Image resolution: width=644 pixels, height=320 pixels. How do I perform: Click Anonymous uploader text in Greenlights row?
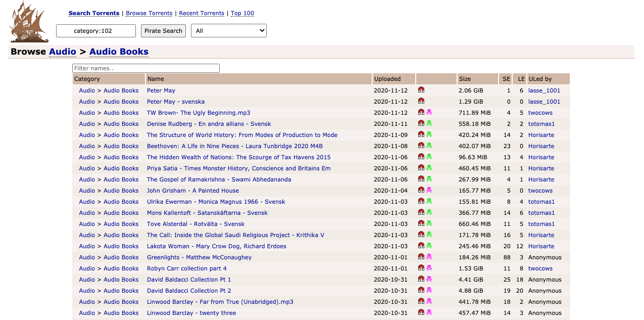(545, 257)
